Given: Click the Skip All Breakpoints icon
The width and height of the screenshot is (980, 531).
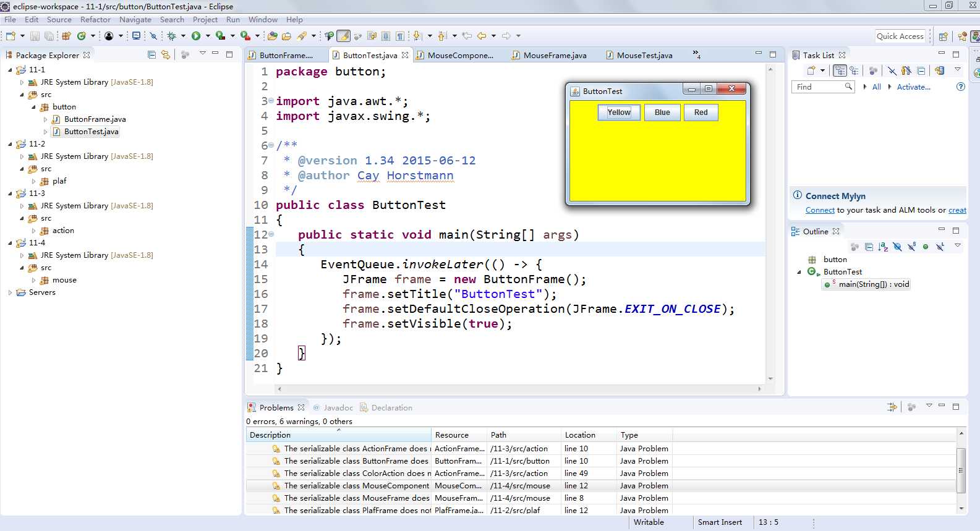Looking at the screenshot, I should click(x=153, y=36).
